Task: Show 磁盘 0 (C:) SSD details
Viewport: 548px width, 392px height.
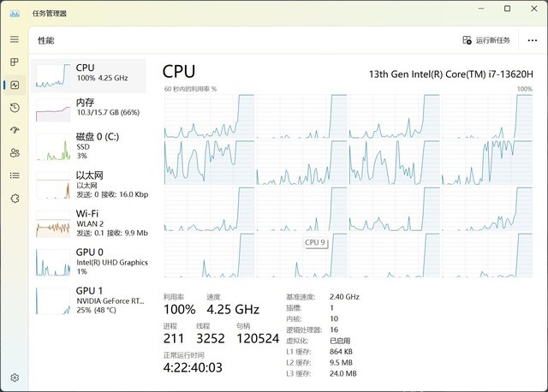Action: tap(89, 146)
